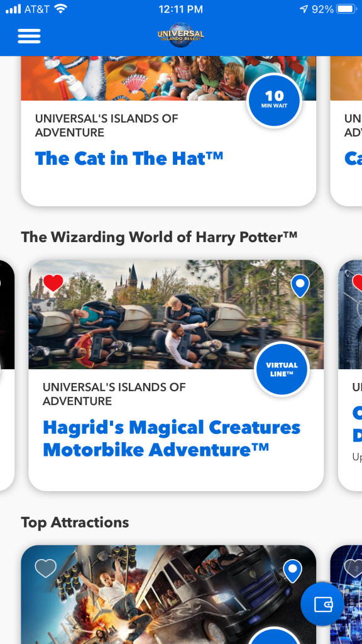The width and height of the screenshot is (362, 644).
Task: Check the battery indicator in status bar
Action: [346, 9]
